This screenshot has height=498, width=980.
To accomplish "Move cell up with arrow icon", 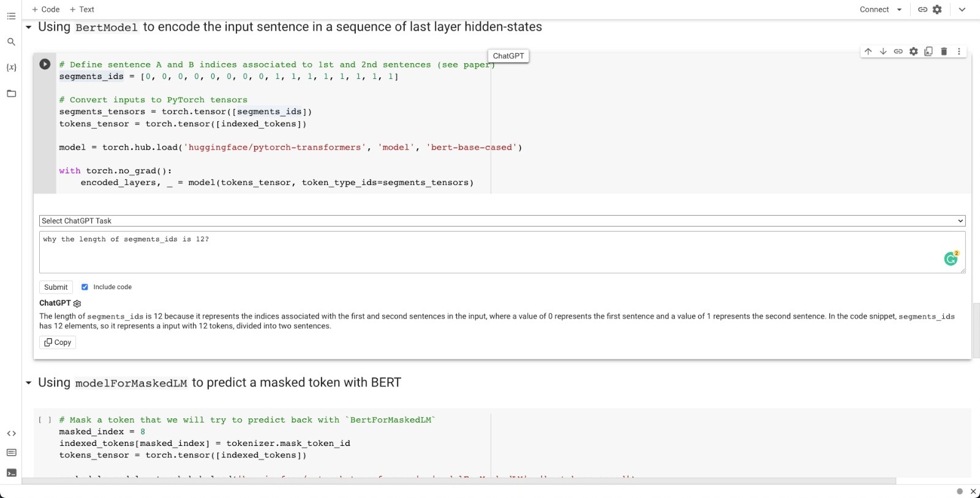I will pos(868,51).
